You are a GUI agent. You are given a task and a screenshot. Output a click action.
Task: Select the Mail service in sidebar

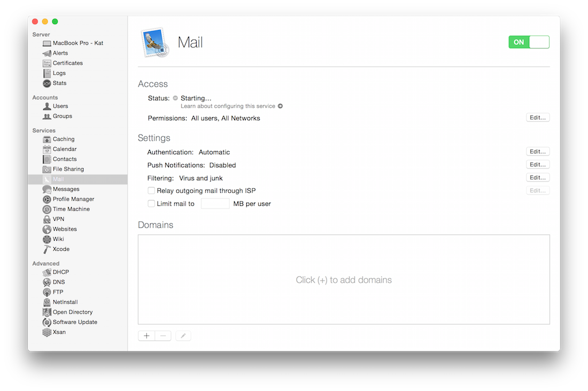pos(78,179)
